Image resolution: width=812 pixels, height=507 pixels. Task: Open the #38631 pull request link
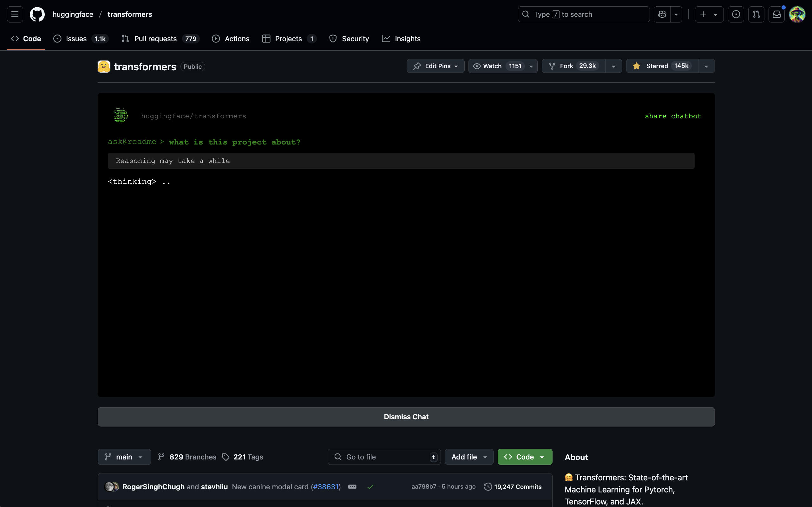point(325,486)
